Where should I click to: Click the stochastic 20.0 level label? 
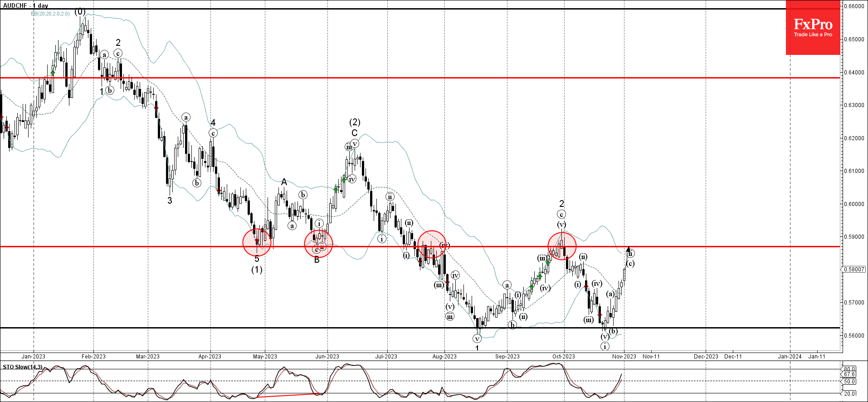click(850, 393)
